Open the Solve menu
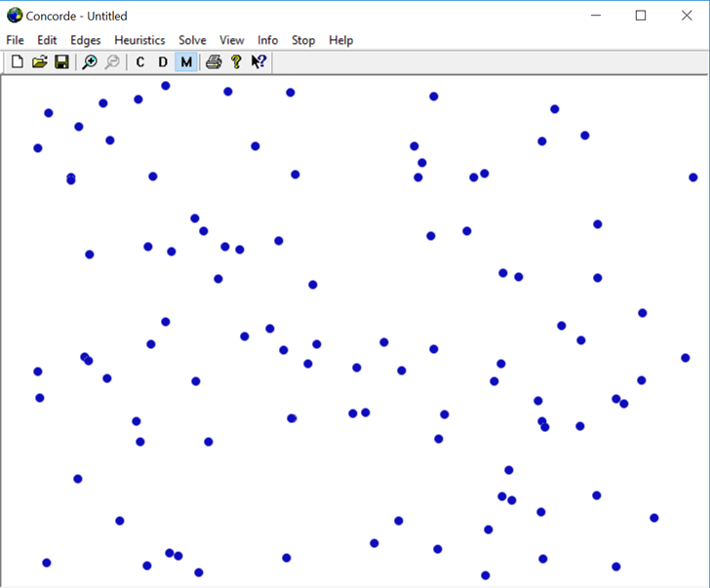This screenshot has height=588, width=710. pyautogui.click(x=192, y=40)
